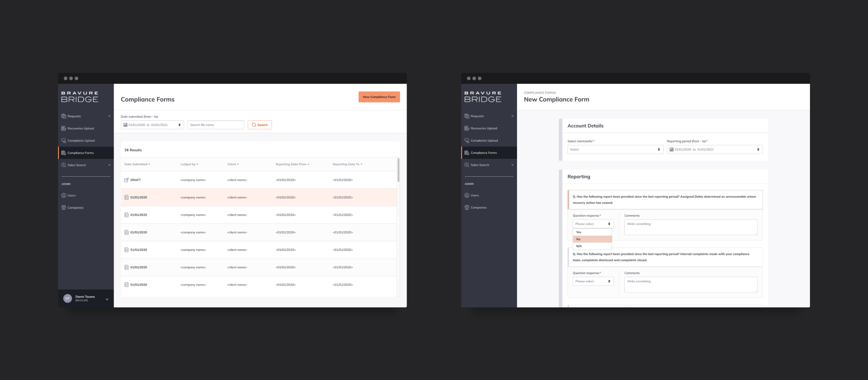868x380 pixels.
Task: Click the calendar icon in Reporting period field
Action: pyautogui.click(x=671, y=150)
